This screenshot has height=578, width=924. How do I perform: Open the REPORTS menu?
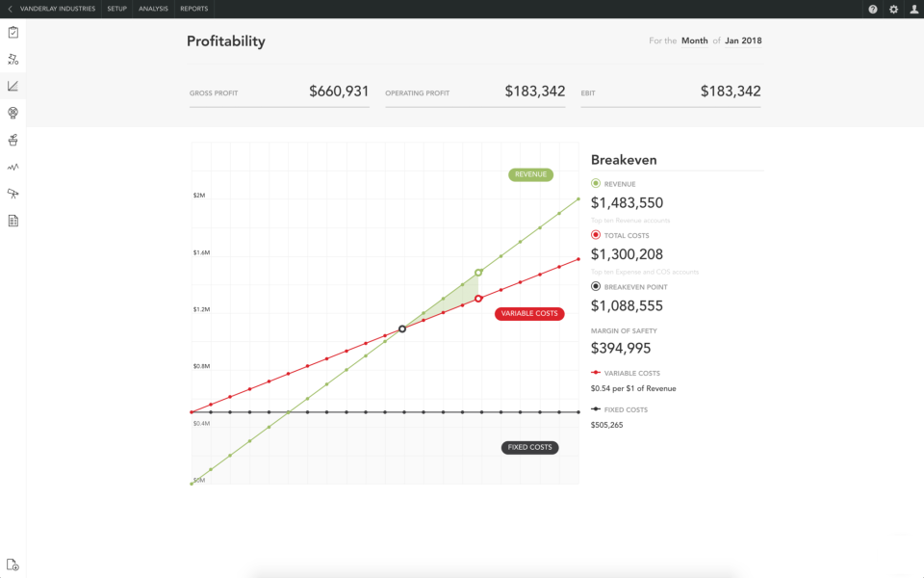coord(193,9)
